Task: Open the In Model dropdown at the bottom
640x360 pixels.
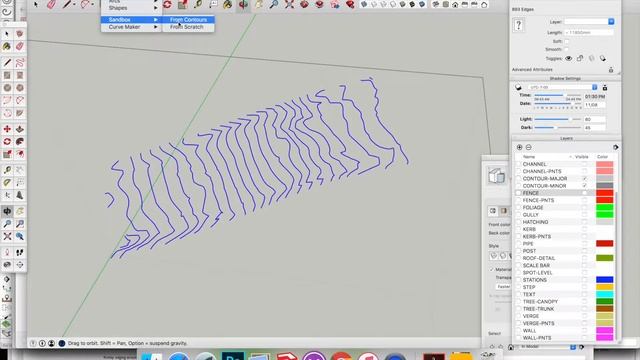Action: [x=548, y=347]
